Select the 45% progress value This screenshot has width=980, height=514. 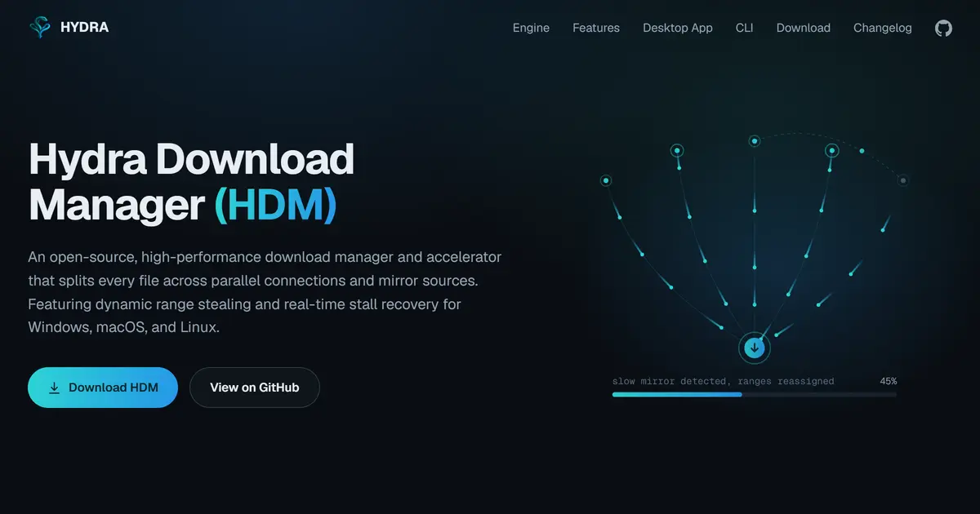tap(889, 381)
